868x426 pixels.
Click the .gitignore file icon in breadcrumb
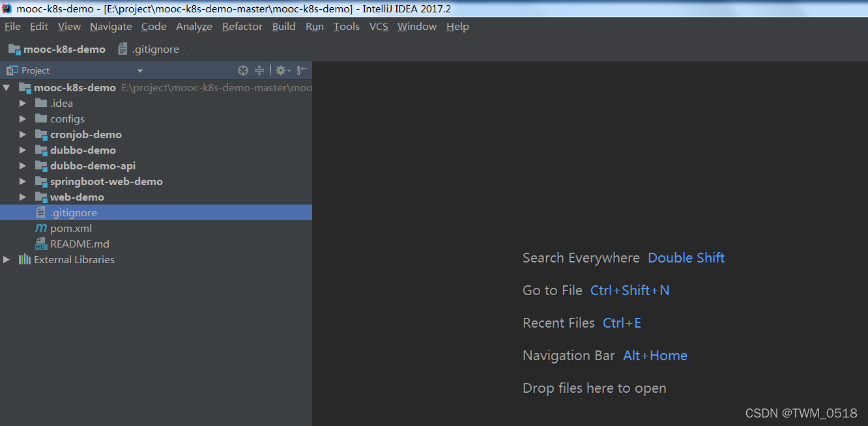click(123, 50)
